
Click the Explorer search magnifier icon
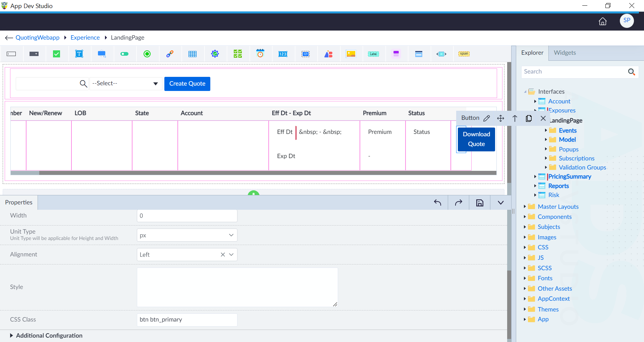click(x=632, y=72)
